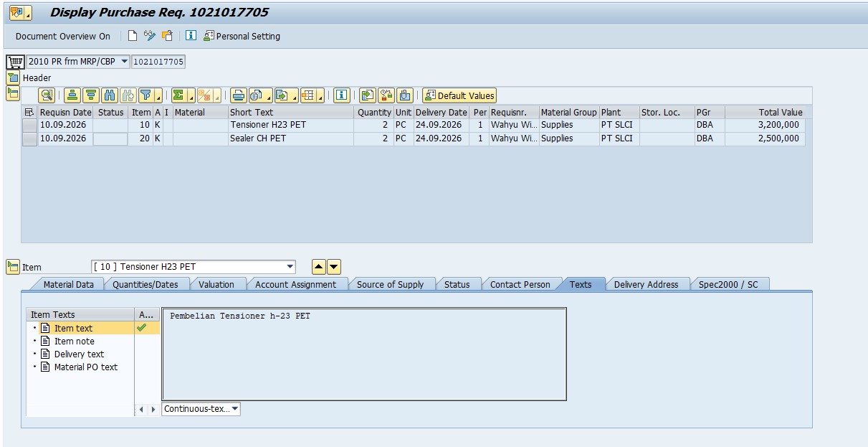Click the Default Values button
Screen dimensions: 868x447
459,95
